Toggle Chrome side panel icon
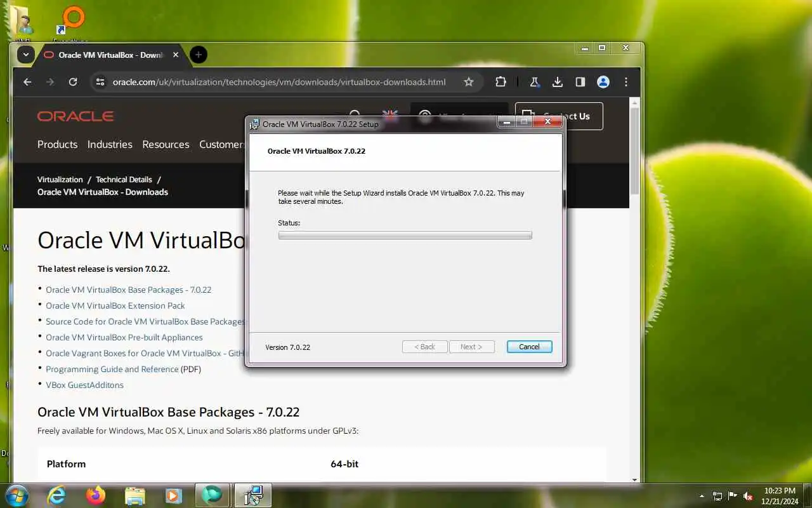 click(x=580, y=82)
